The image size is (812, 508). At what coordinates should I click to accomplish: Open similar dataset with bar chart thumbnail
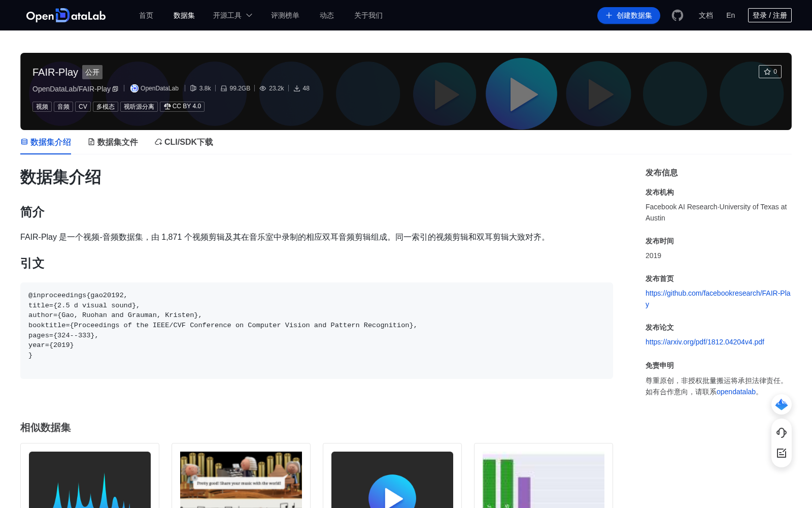point(544,480)
